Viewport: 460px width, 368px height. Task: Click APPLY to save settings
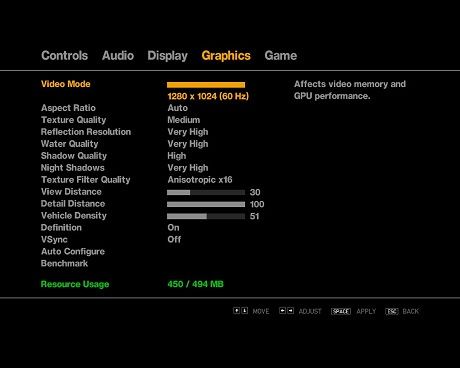click(x=366, y=311)
